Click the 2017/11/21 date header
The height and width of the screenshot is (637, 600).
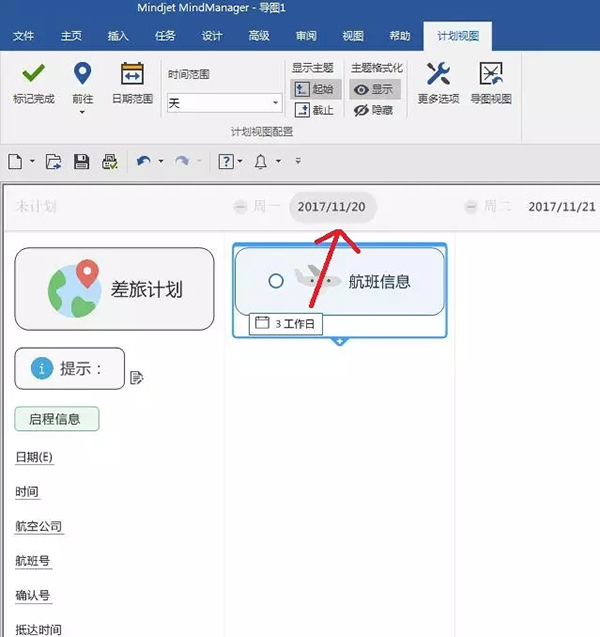click(562, 207)
